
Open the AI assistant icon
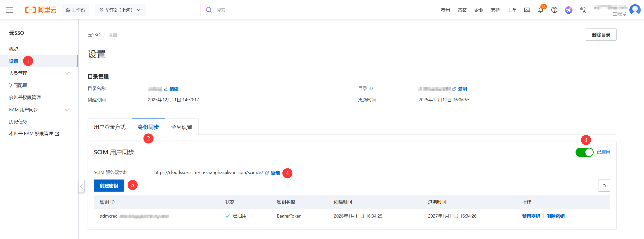pyautogui.click(x=569, y=10)
